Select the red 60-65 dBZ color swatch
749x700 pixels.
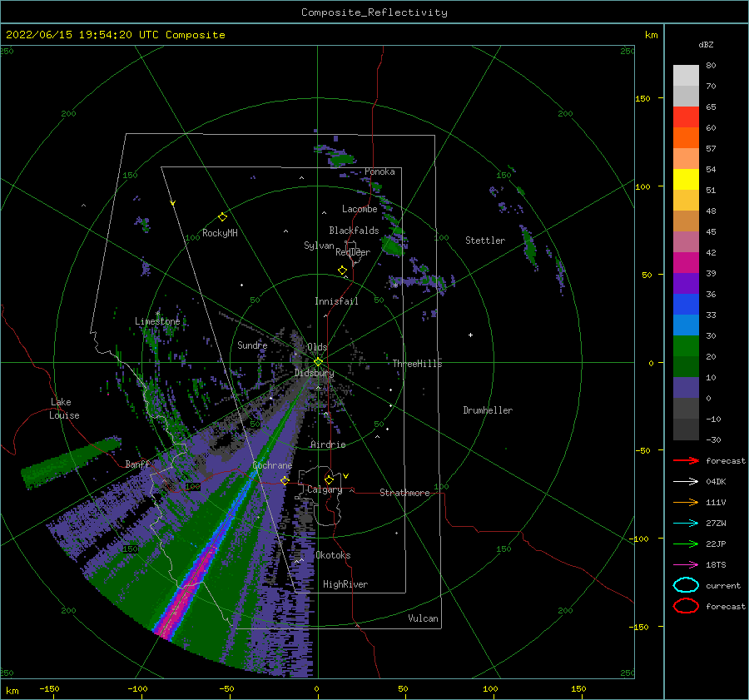coord(686,117)
